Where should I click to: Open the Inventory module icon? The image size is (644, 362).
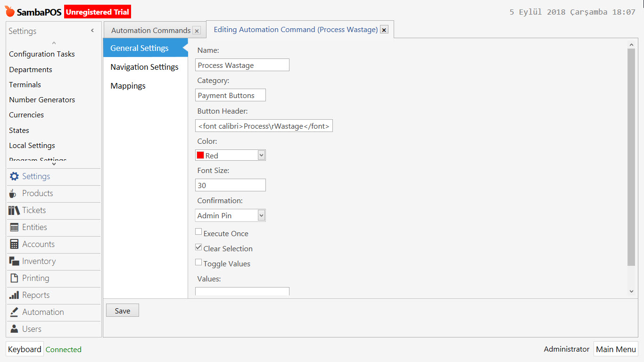[14, 261]
